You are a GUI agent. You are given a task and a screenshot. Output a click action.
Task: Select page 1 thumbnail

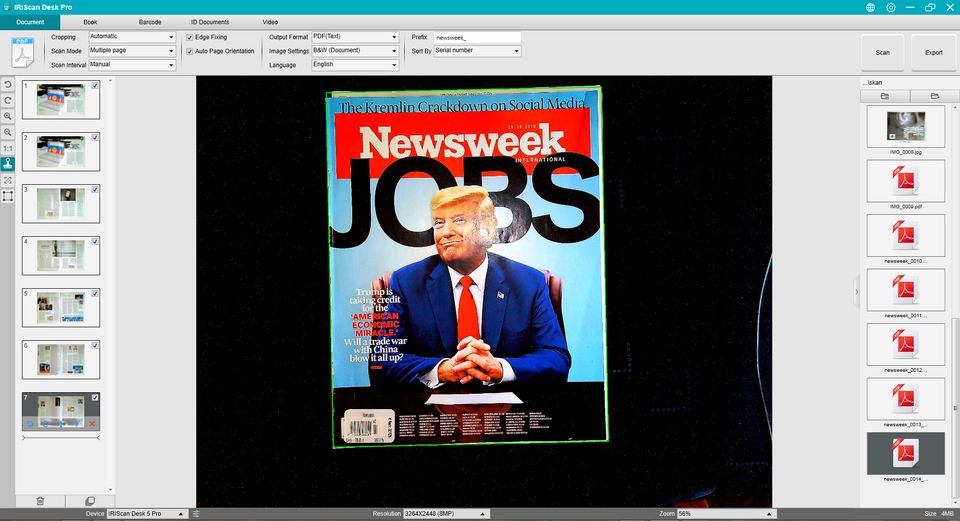coord(61,100)
